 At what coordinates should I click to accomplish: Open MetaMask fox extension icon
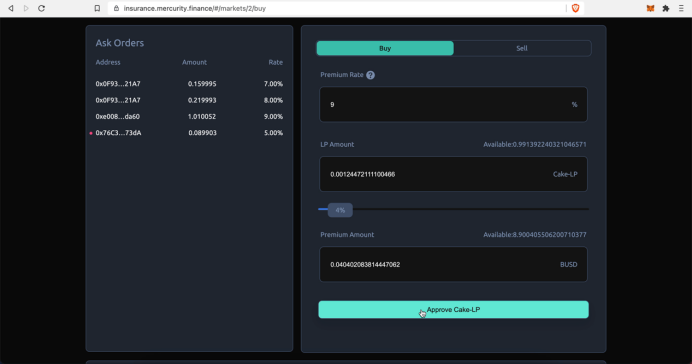coord(650,8)
